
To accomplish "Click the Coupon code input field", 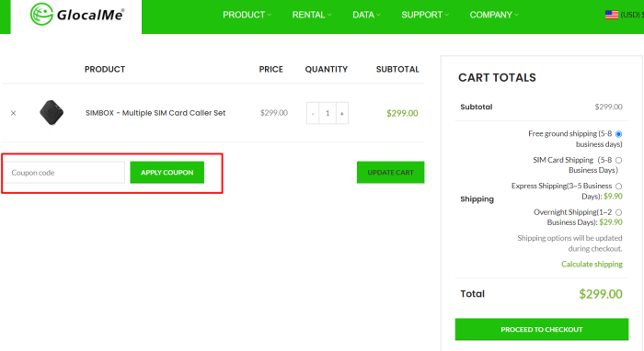I will pyautogui.click(x=64, y=173).
